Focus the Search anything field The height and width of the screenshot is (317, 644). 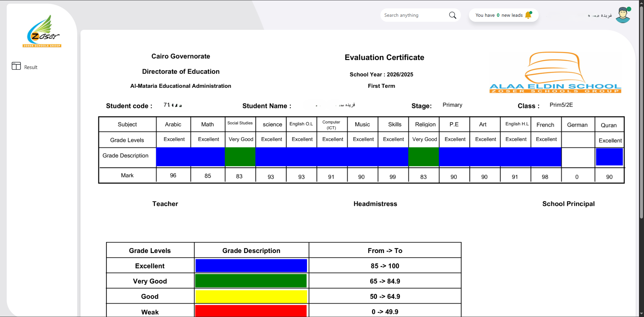point(414,15)
